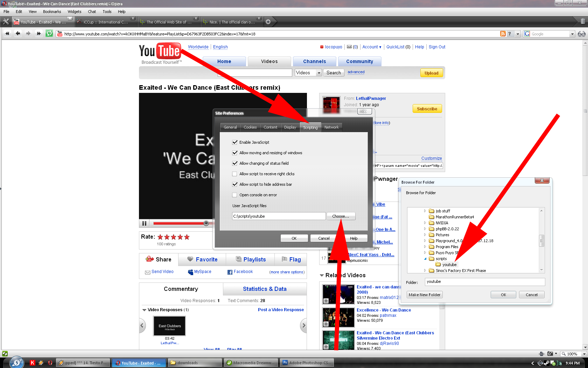The width and height of the screenshot is (588, 368).
Task: Click the mail inbox envelope icon
Action: click(349, 47)
